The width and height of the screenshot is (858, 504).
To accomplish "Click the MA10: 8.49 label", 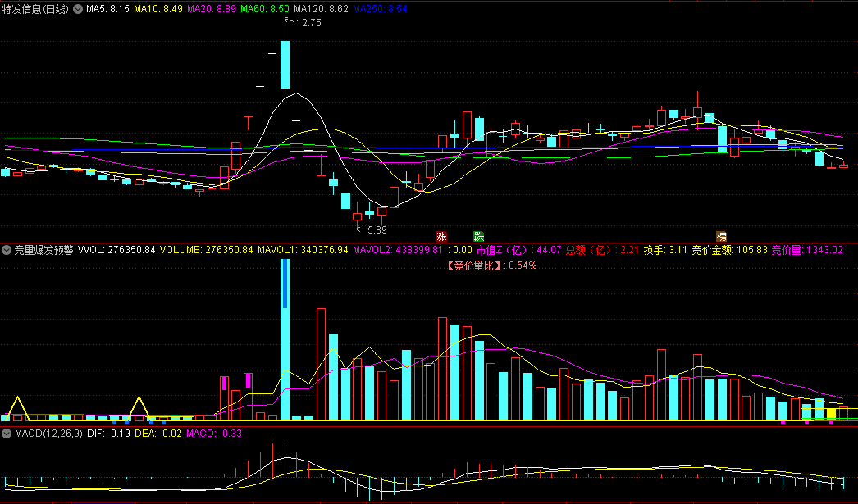I will coord(158,9).
